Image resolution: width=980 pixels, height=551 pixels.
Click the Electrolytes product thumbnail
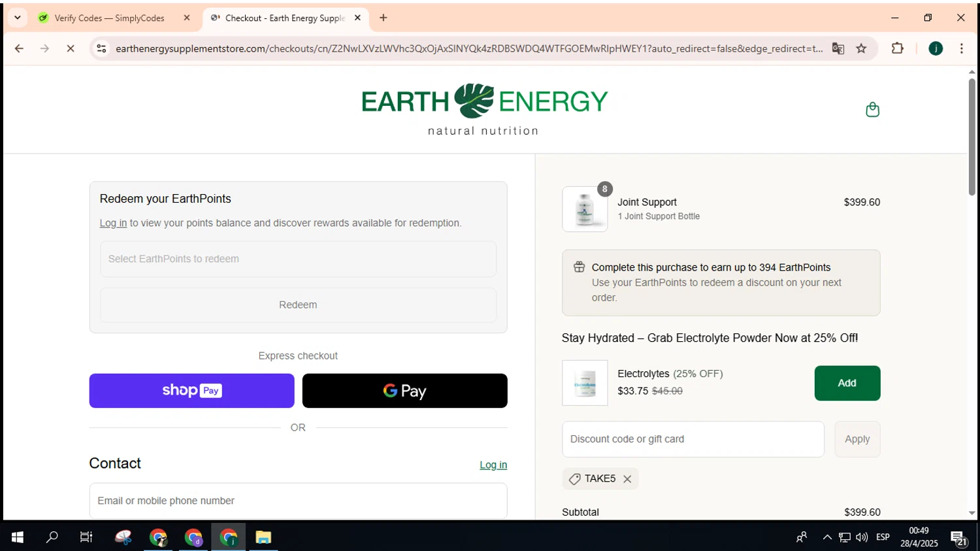[585, 383]
